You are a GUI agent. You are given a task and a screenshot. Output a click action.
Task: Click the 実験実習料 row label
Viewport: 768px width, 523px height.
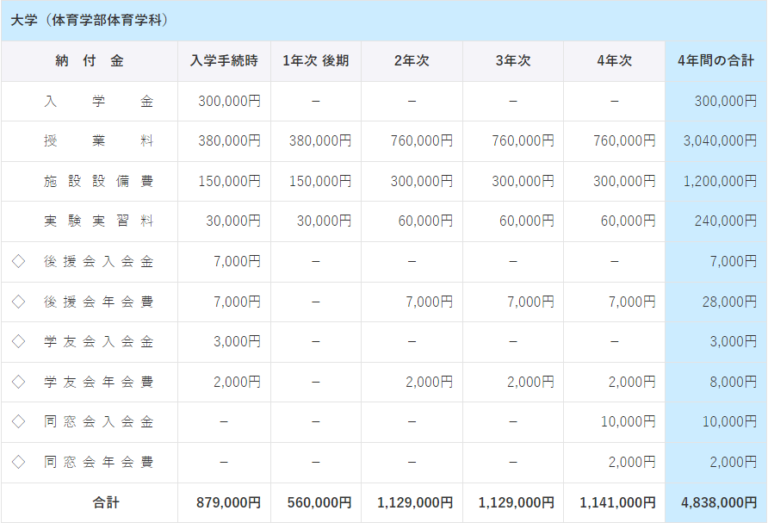[98, 222]
